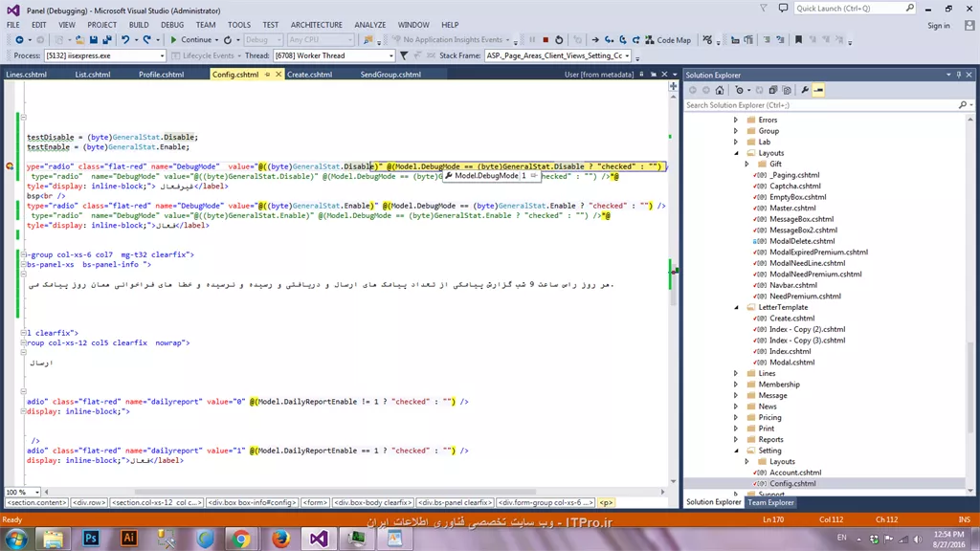Toggle the bookmark icon in the toolbar

(798, 40)
